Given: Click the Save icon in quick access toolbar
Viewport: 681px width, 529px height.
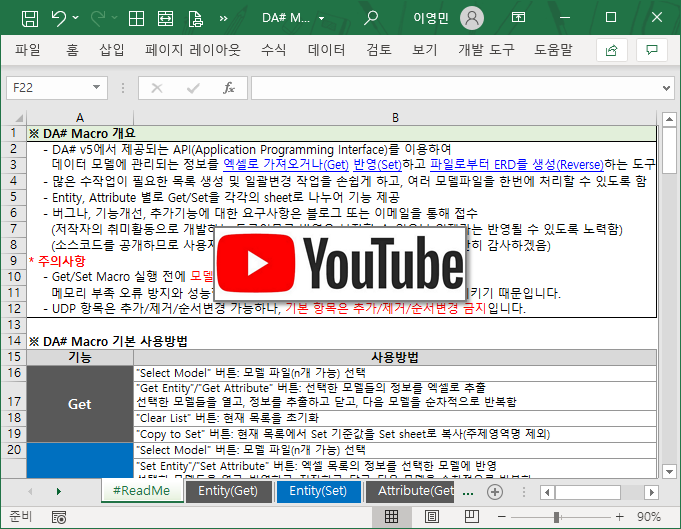Looking at the screenshot, I should pos(30,18).
